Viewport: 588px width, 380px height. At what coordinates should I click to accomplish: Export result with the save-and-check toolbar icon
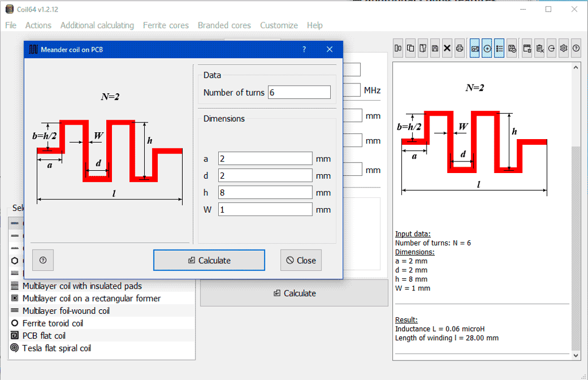pos(512,48)
